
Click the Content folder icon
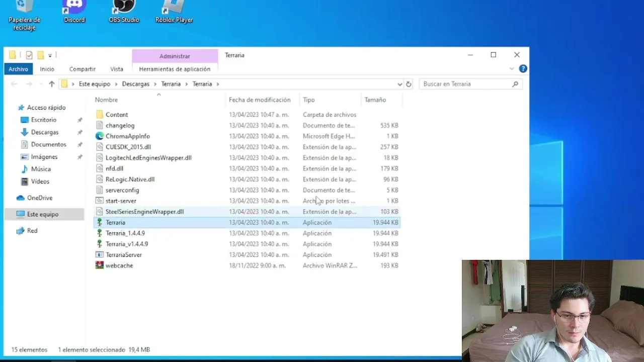pos(100,115)
